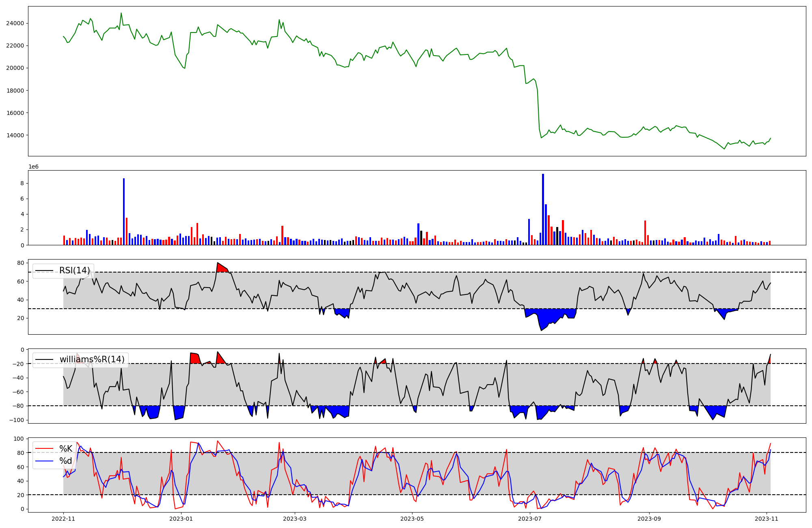Click the price peak near December 2022
Image resolution: width=812 pixels, height=528 pixels.
[x=121, y=13]
